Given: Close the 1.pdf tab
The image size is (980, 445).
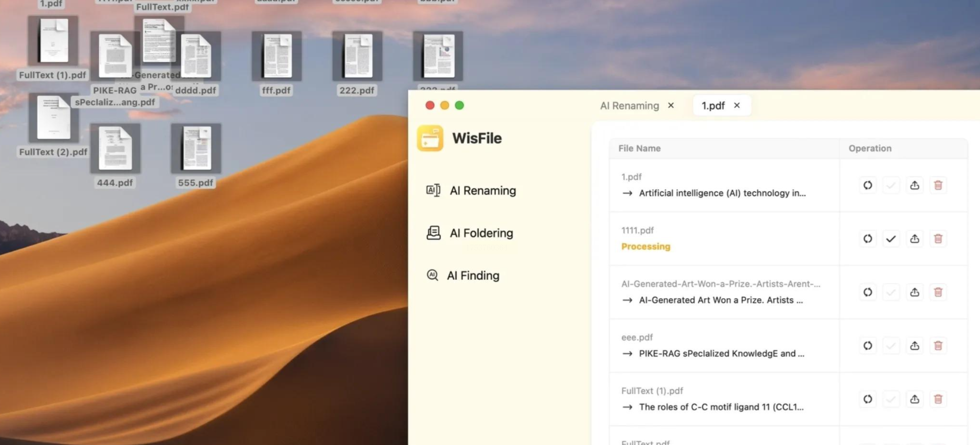Looking at the screenshot, I should (x=736, y=105).
